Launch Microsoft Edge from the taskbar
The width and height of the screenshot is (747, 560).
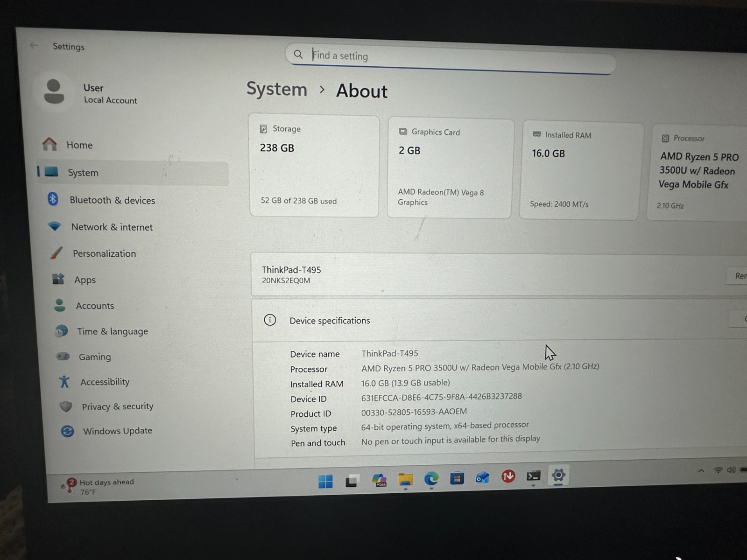coord(431,479)
